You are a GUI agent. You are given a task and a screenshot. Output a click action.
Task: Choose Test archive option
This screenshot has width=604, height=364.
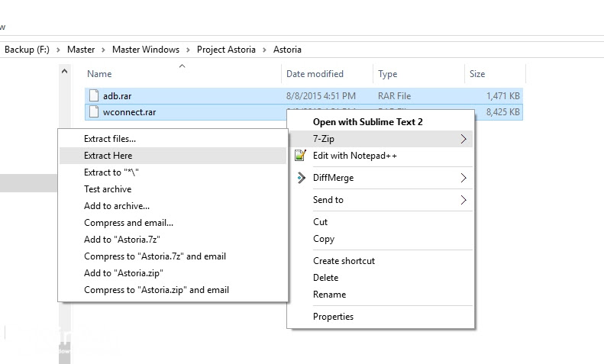tap(173, 189)
